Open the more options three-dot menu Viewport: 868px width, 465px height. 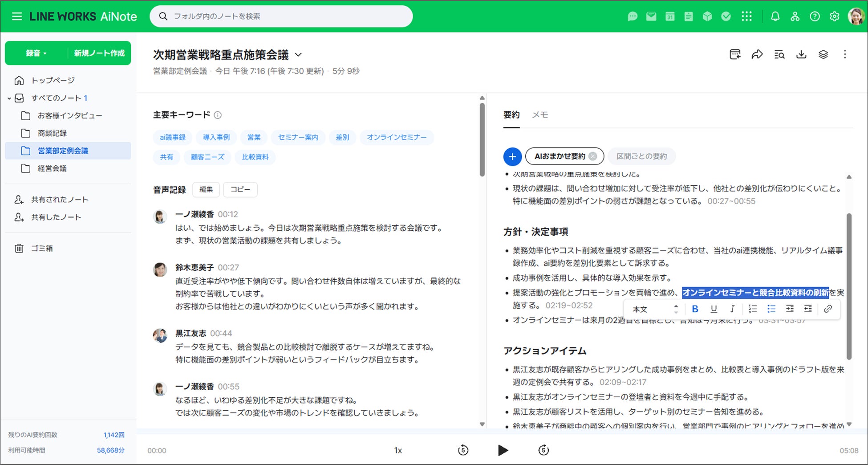click(845, 54)
